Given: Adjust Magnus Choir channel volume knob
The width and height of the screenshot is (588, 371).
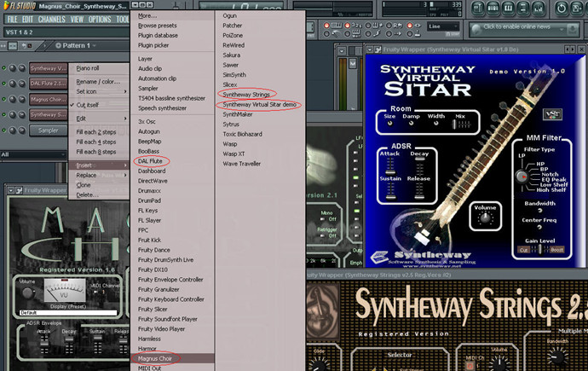Looking at the screenshot, I should pyautogui.click(x=22, y=99).
